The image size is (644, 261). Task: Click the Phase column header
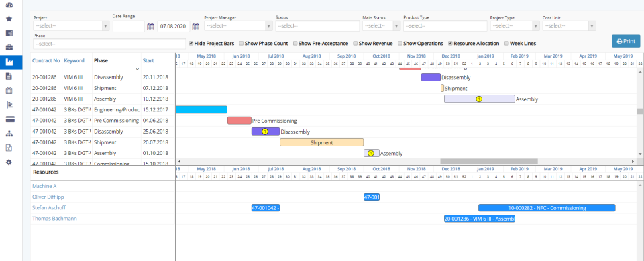pos(101,60)
